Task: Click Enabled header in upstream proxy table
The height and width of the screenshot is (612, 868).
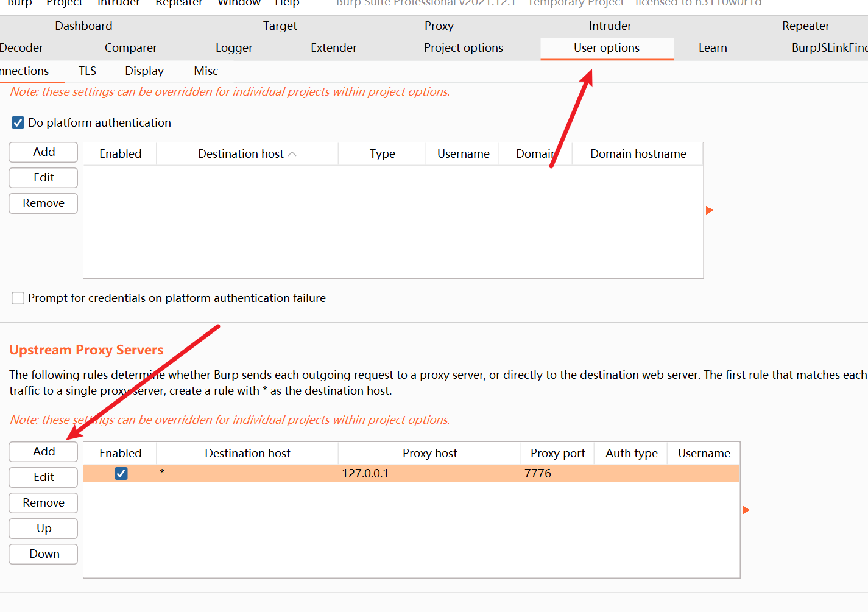Action: (x=121, y=453)
